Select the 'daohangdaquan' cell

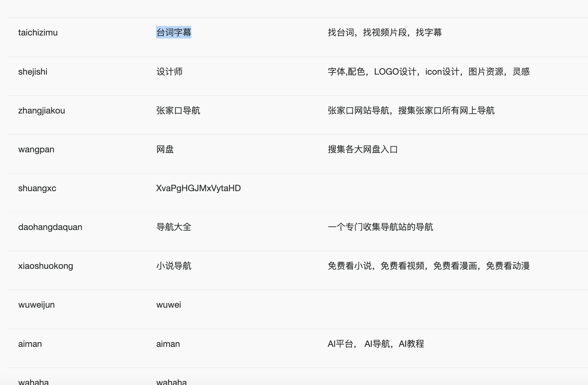pyautogui.click(x=50, y=227)
